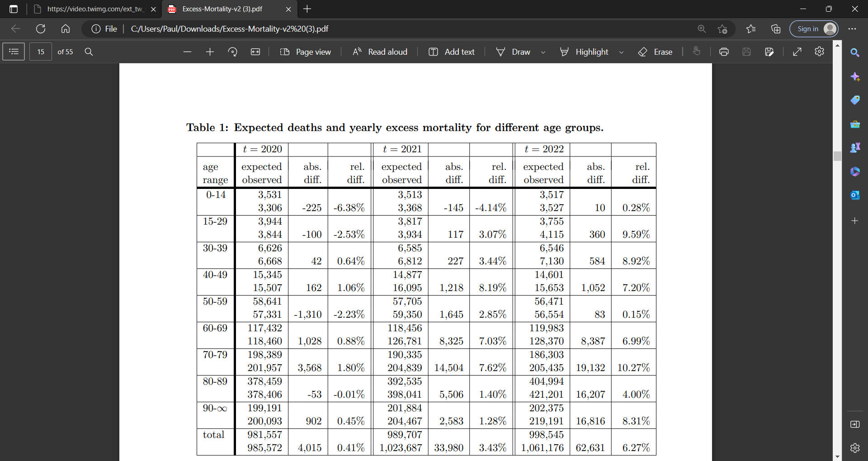
Task: Hide the sidebar using the bottom panel icon
Action: coord(855,424)
